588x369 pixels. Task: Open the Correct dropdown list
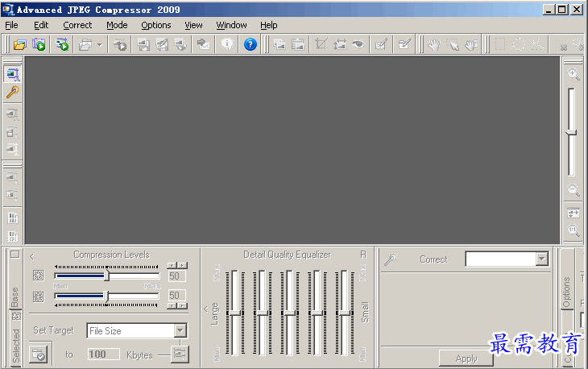[541, 259]
